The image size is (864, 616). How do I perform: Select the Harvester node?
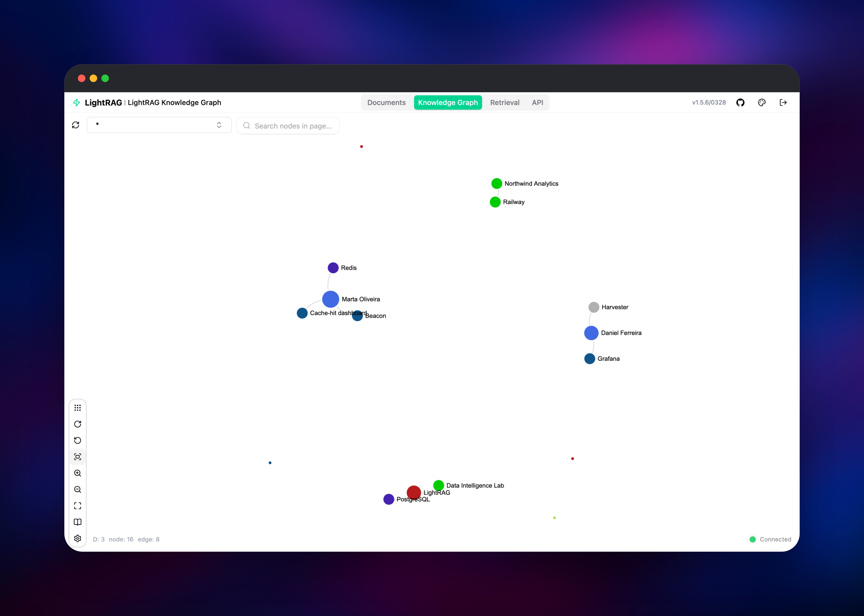click(594, 307)
